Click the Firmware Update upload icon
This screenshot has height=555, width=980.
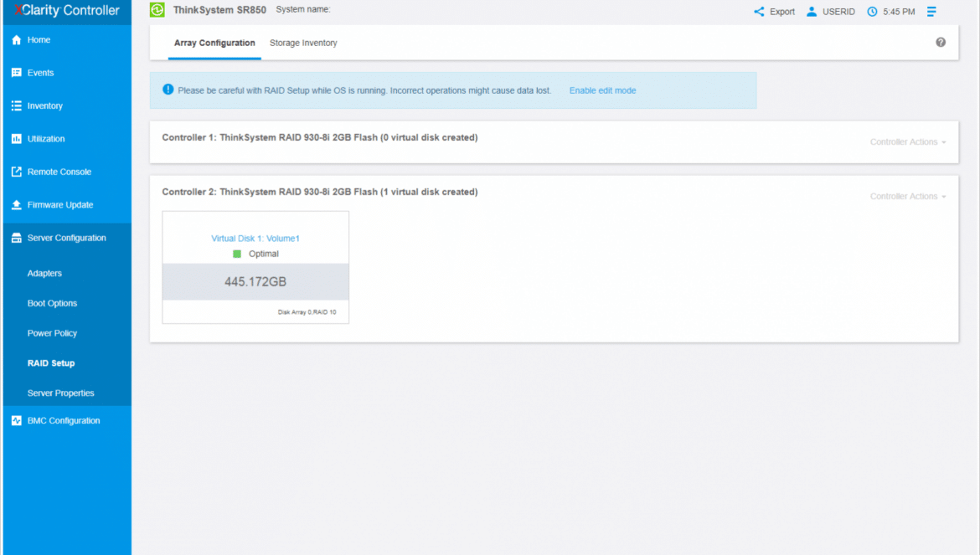click(x=16, y=205)
